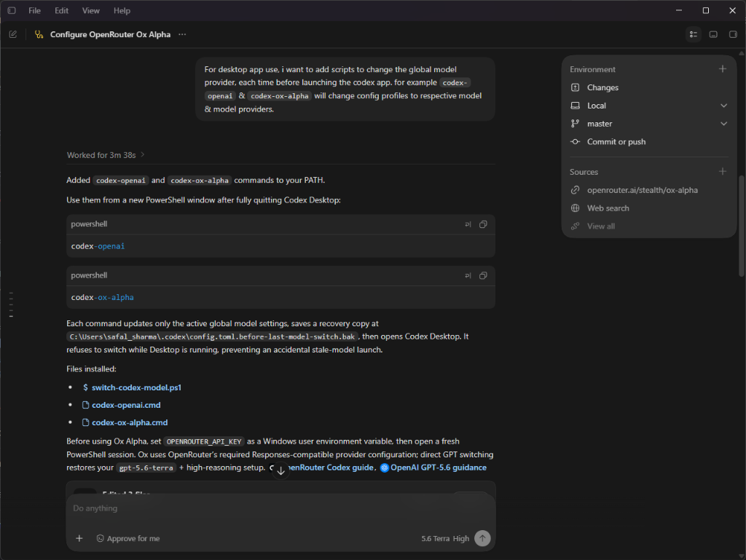Viewport: 746px width, 560px height.
Task: Click the Changes diff icon
Action: click(x=575, y=87)
